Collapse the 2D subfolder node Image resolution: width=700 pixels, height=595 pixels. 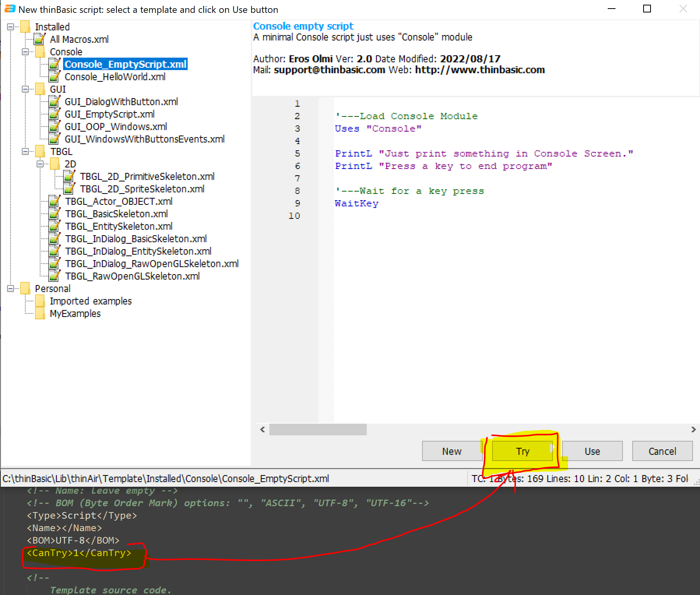[40, 164]
